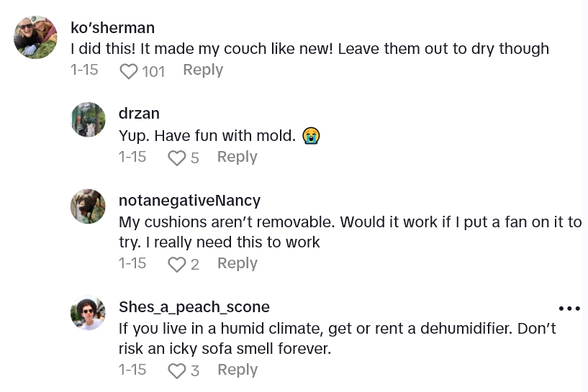Tap heart on notanegativeNancy's comment
The image size is (588, 392).
(176, 265)
